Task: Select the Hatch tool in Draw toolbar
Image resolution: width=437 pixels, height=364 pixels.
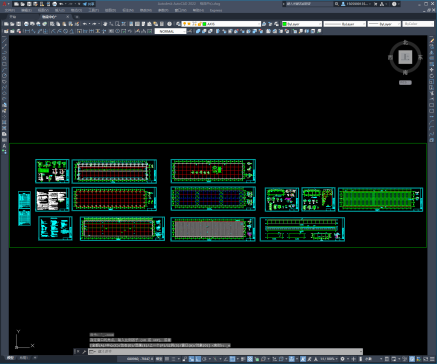Action: point(4,122)
